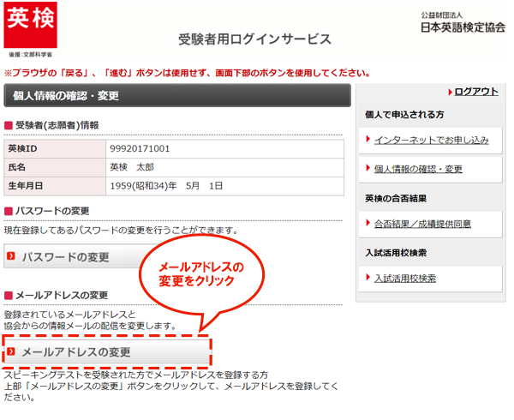Click the arrow icon beside ログアウト
Screen dimensions: 514x420
[x=449, y=92]
